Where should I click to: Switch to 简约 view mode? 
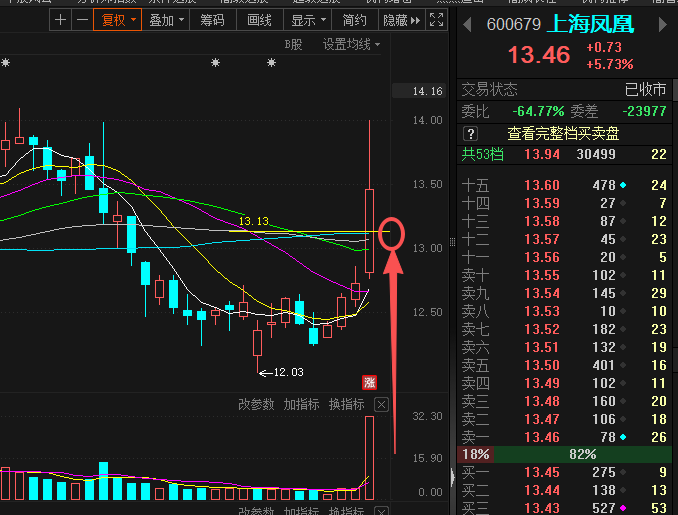point(355,20)
